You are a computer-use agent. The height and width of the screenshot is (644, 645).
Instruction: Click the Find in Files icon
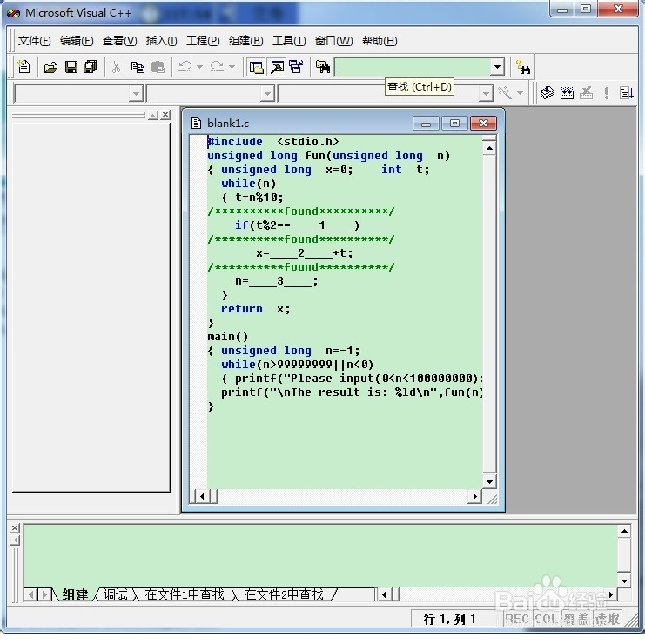tap(323, 67)
